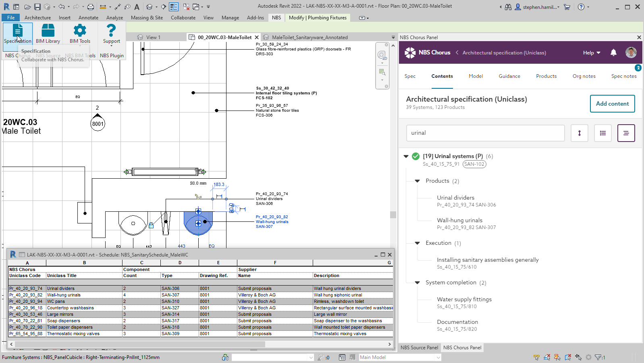
Task: Open the Collaborate ribbon tab
Action: 183,18
